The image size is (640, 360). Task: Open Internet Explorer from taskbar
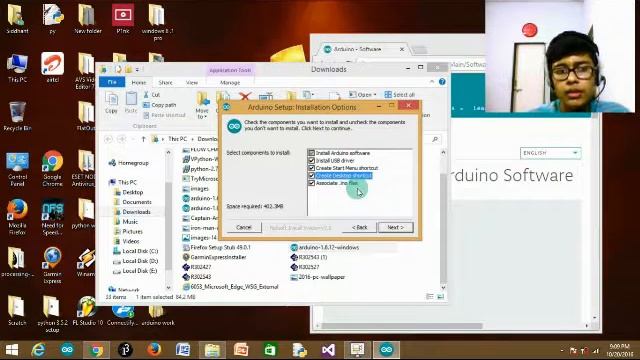click(38, 350)
